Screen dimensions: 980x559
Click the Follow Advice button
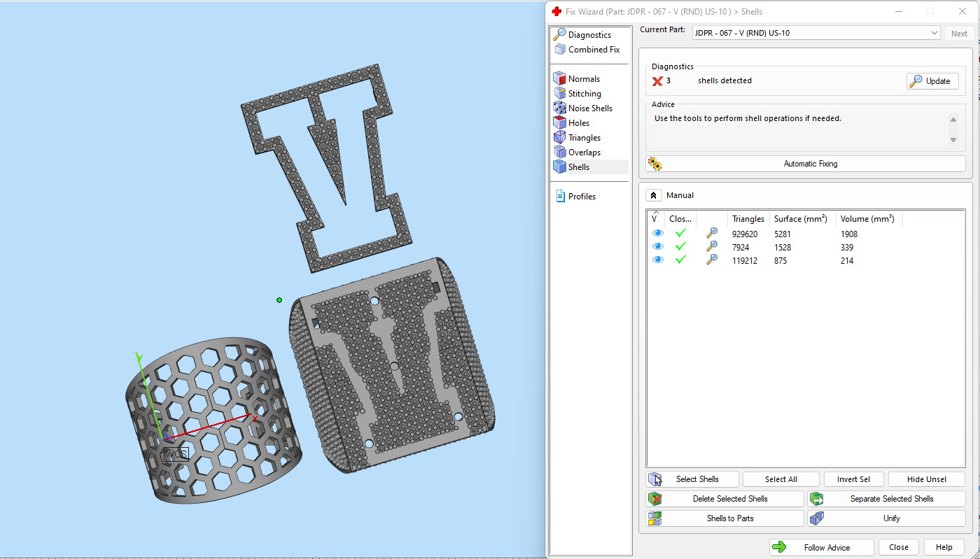coord(821,547)
